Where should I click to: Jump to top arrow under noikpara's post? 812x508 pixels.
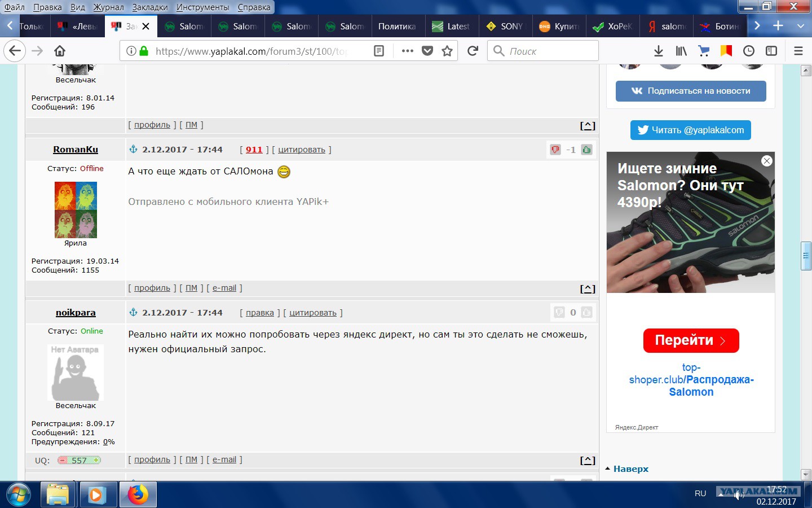pyautogui.click(x=588, y=460)
